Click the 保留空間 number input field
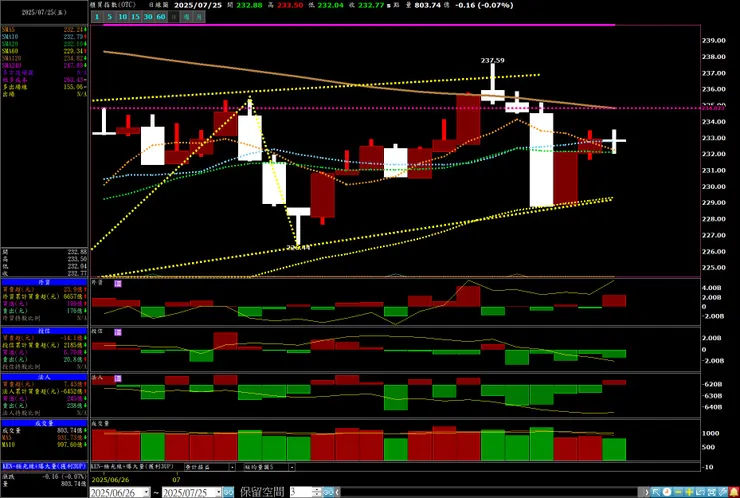 pyautogui.click(x=302, y=492)
